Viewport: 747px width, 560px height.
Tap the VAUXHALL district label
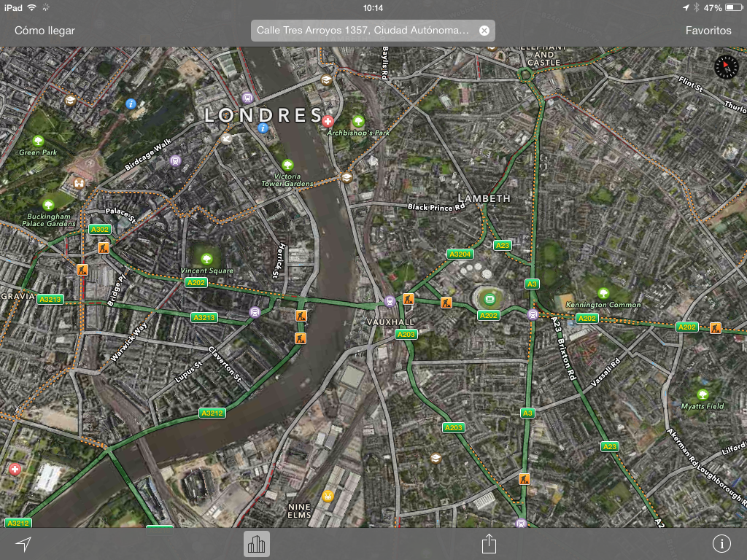[x=390, y=322]
